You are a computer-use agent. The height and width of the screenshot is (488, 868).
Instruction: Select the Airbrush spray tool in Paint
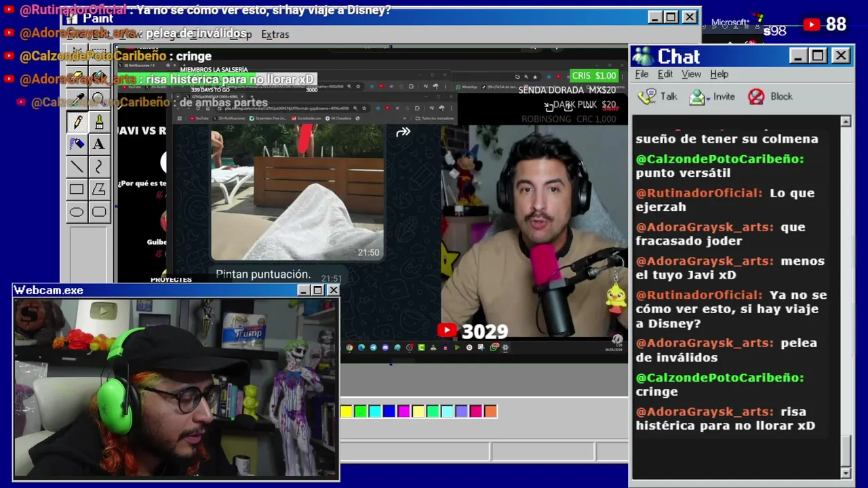pyautogui.click(x=77, y=144)
